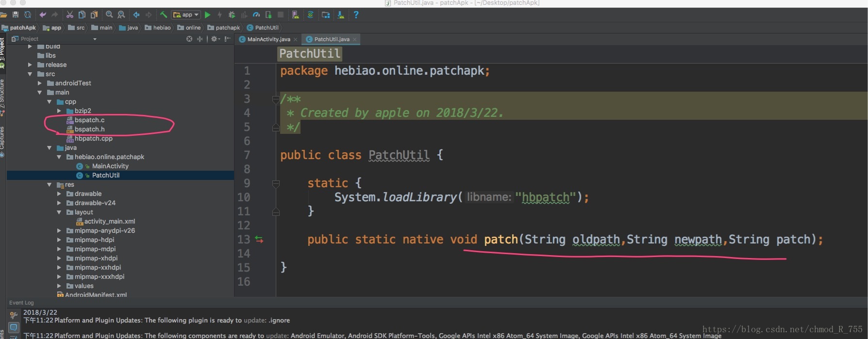Collapse the cpp folder
The height and width of the screenshot is (339, 868).
click(x=50, y=101)
